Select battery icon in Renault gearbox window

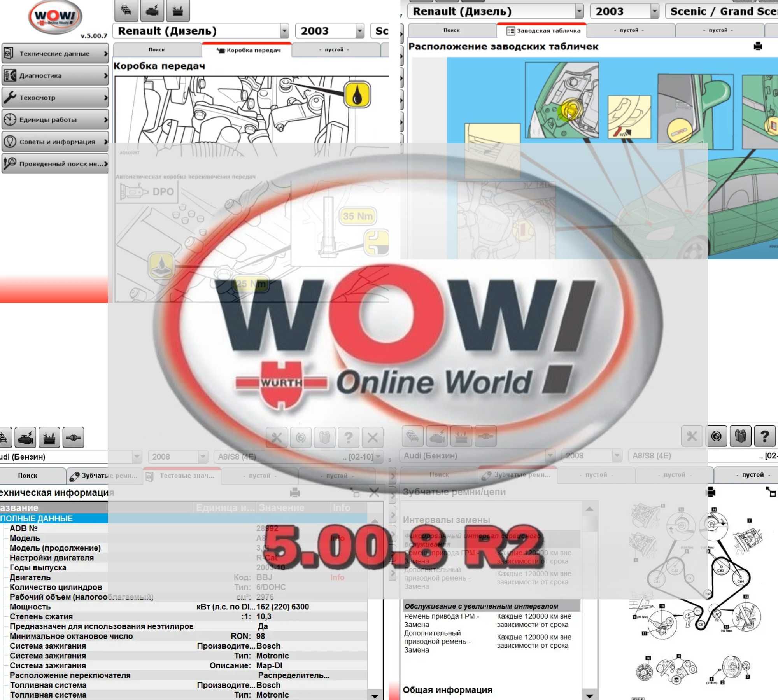178,10
